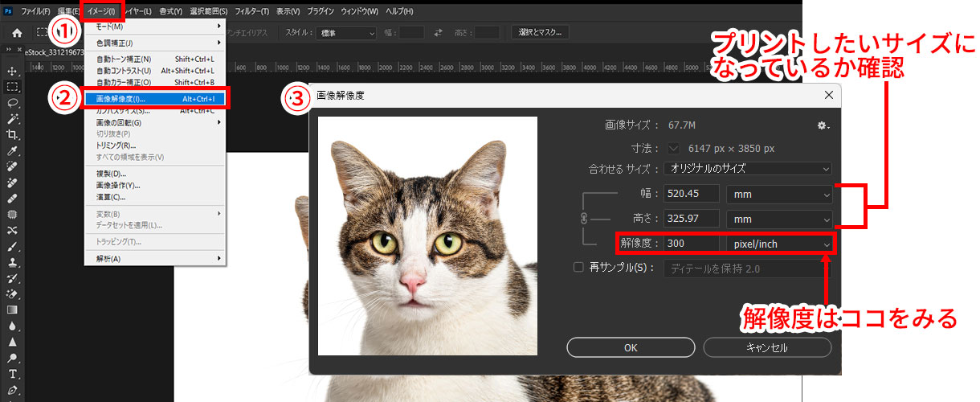980x402 pixels.
Task: Toggle the width-height constrain chain link
Action: pyautogui.click(x=584, y=219)
